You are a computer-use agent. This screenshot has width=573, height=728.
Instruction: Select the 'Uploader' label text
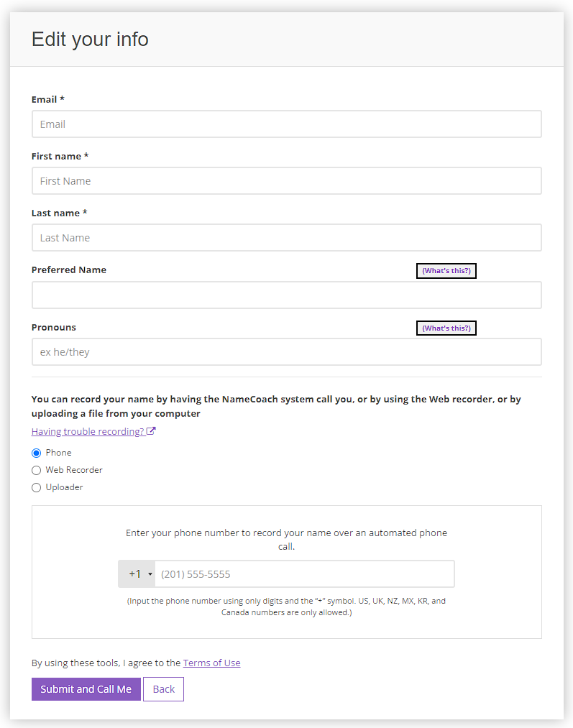pos(64,487)
